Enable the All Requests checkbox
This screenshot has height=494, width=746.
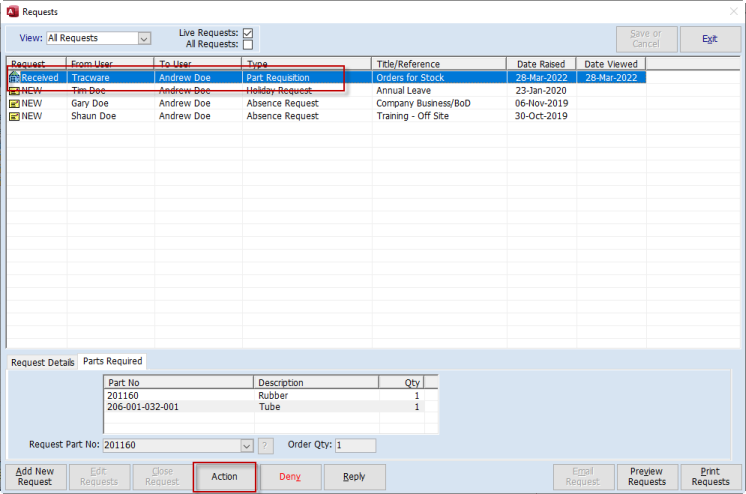pyautogui.click(x=248, y=45)
